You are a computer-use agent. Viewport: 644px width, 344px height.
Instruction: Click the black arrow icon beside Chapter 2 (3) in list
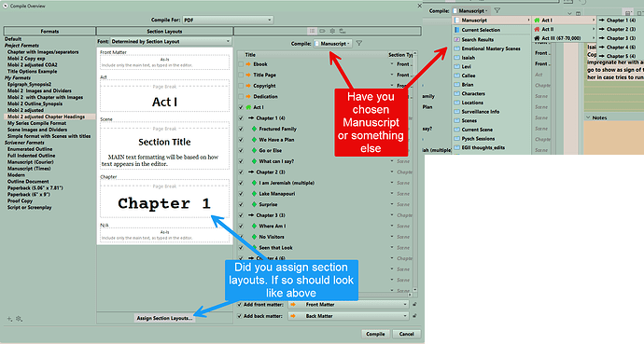coord(251,172)
